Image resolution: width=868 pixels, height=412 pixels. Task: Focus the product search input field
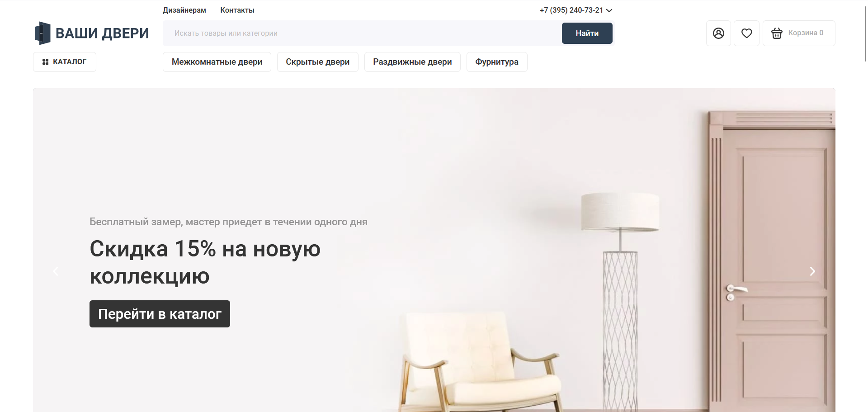pos(362,33)
